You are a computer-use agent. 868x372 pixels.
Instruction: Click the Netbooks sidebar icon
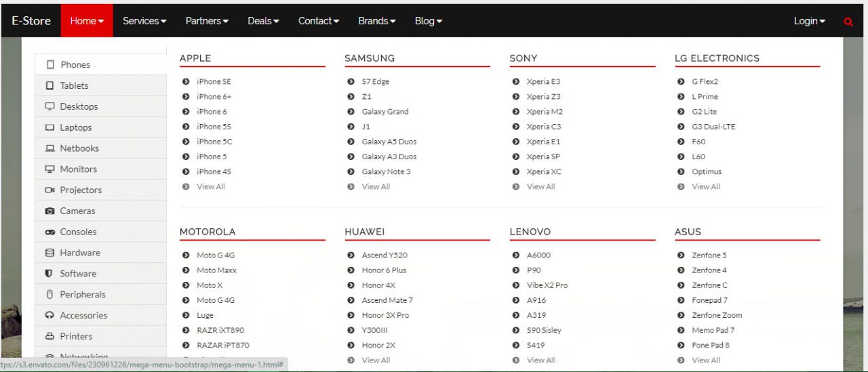click(x=50, y=148)
